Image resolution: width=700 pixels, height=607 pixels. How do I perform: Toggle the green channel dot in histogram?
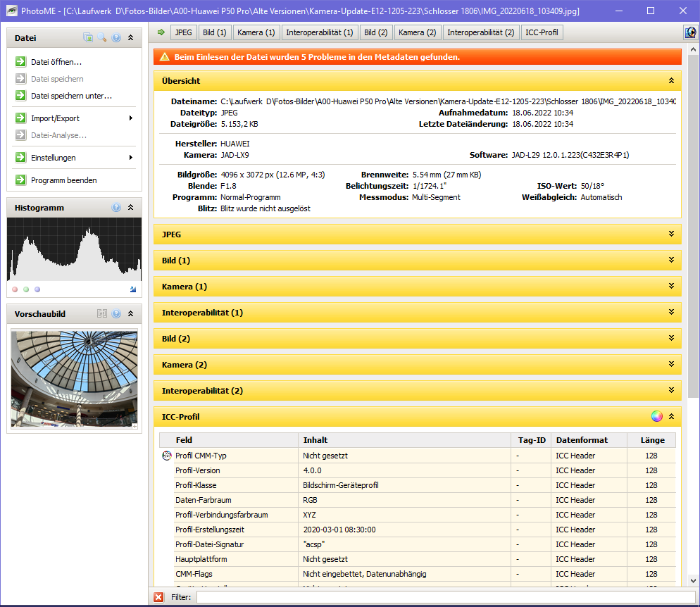26,289
